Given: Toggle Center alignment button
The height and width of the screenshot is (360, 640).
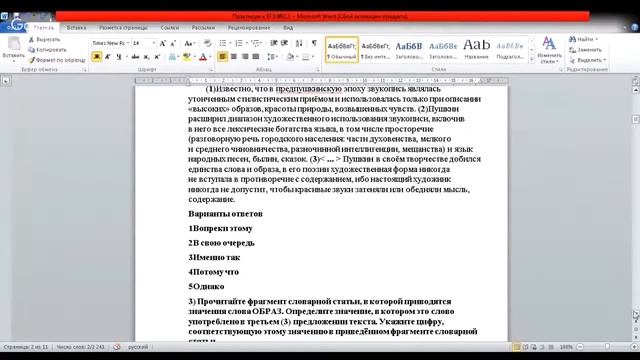Looking at the screenshot, I should [234, 57].
